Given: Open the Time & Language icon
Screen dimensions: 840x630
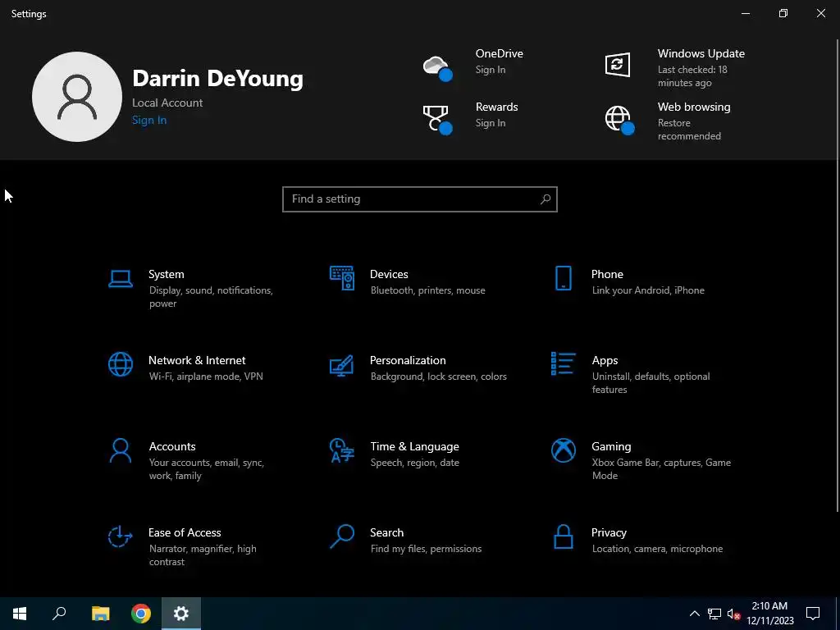Looking at the screenshot, I should point(342,450).
